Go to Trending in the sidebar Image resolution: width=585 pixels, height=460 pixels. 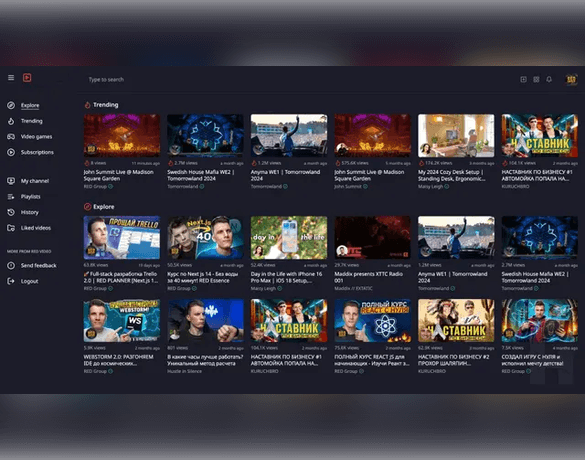(32, 121)
